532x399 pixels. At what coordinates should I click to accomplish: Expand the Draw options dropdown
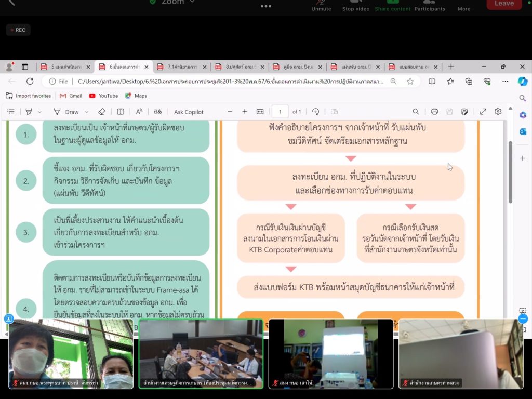tap(87, 112)
